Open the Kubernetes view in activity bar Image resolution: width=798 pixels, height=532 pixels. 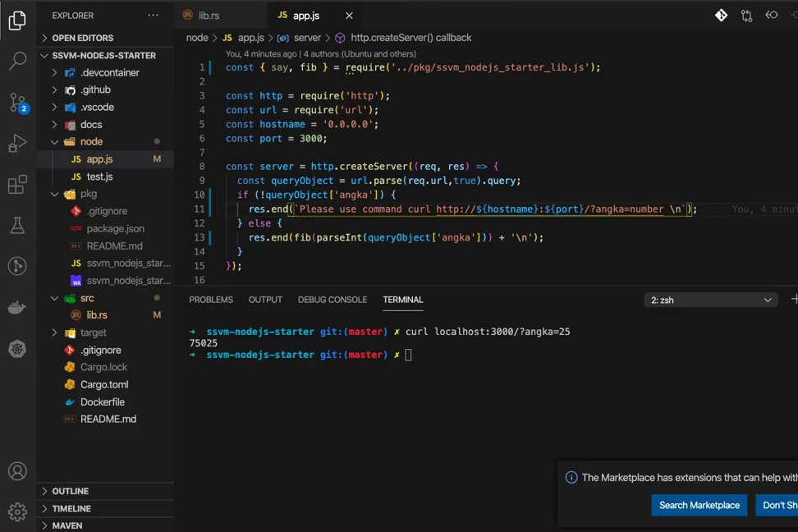click(x=17, y=349)
